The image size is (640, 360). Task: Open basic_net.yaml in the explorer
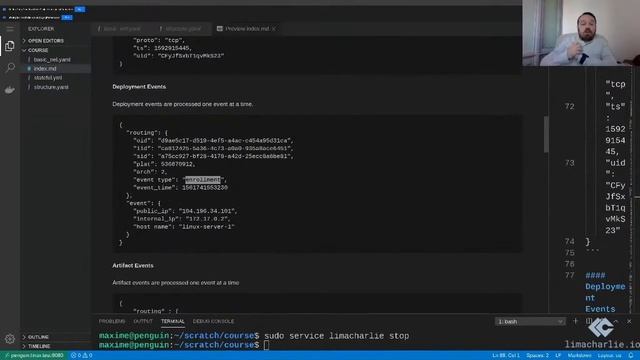[52, 60]
